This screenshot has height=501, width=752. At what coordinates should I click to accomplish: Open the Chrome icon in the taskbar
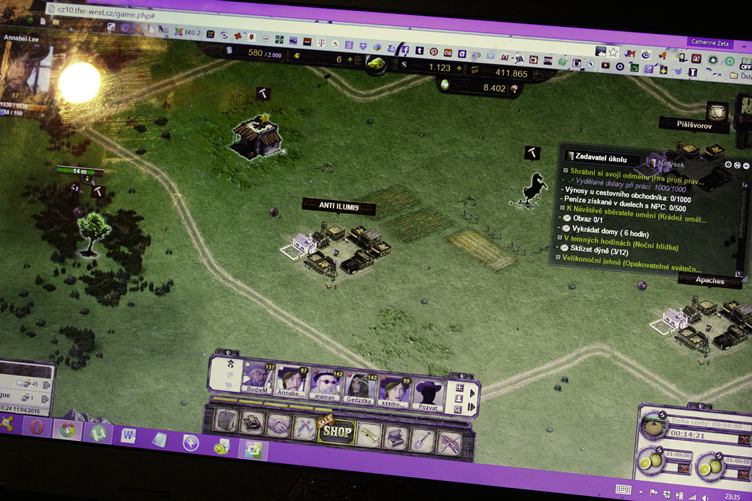point(67,429)
